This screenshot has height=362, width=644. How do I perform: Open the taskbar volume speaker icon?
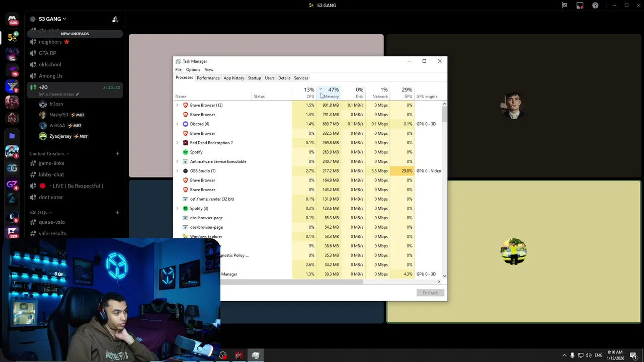coord(589,355)
